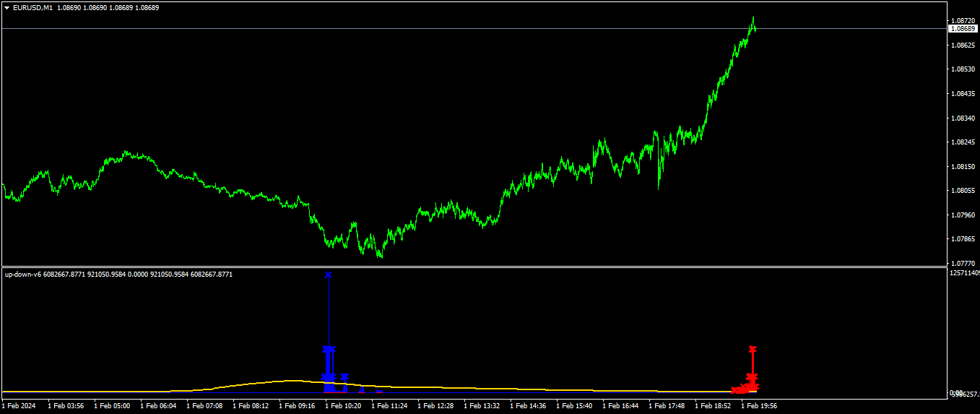980x414 pixels.
Task: Click the 1 Feb 19:56 time label
Action: pos(759,406)
